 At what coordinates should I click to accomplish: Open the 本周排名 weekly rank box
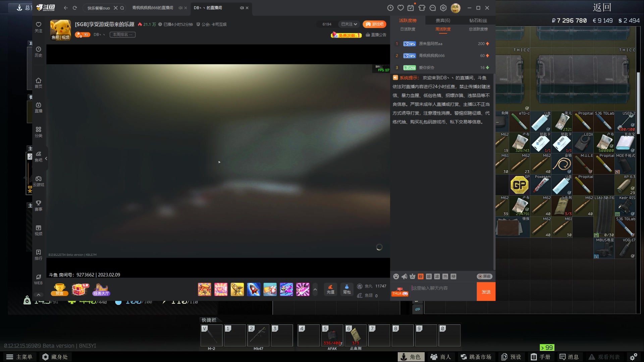click(x=122, y=35)
